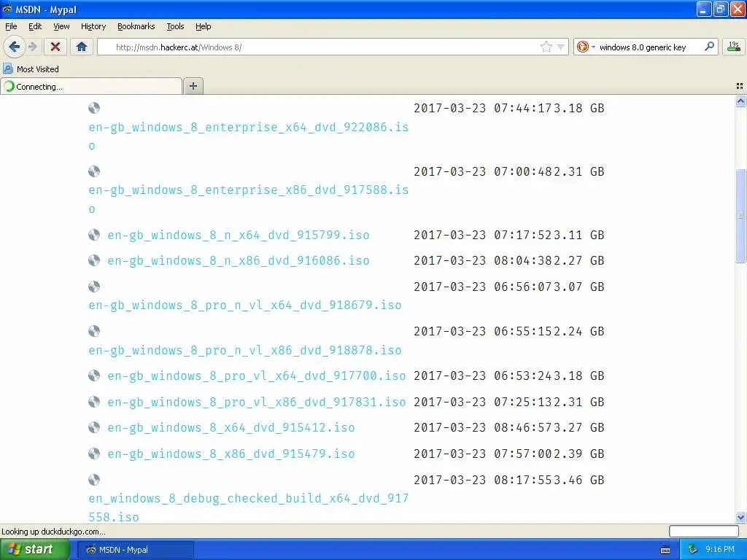Click disc icon beside windows_8_x86_dvd_915479
The image size is (747, 560).
94,454
